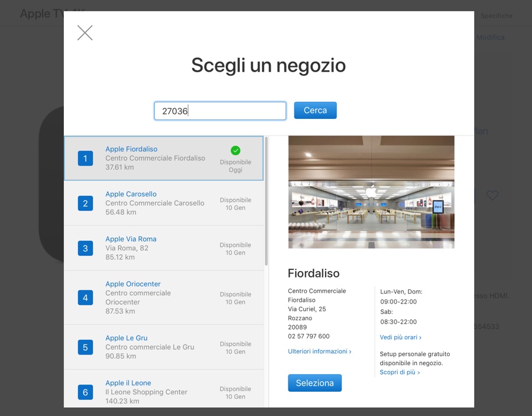Click '56.48 km' distance text
The image size is (532, 416).
click(121, 212)
